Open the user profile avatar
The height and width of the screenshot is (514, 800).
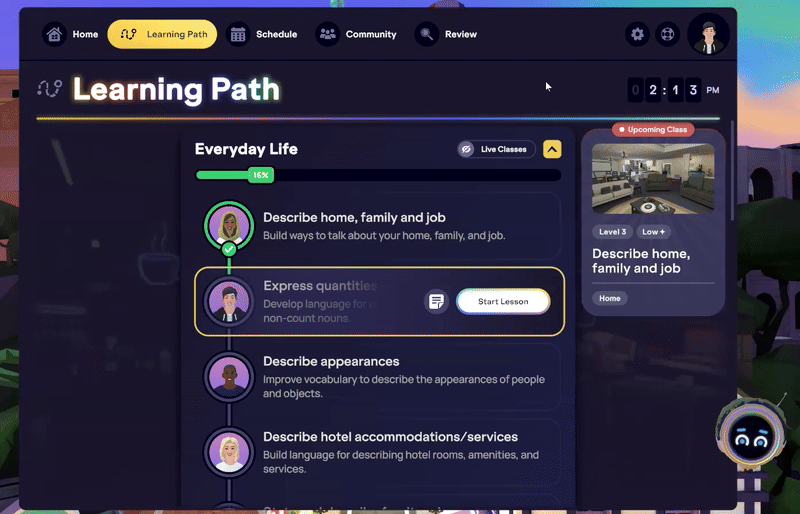(x=708, y=34)
